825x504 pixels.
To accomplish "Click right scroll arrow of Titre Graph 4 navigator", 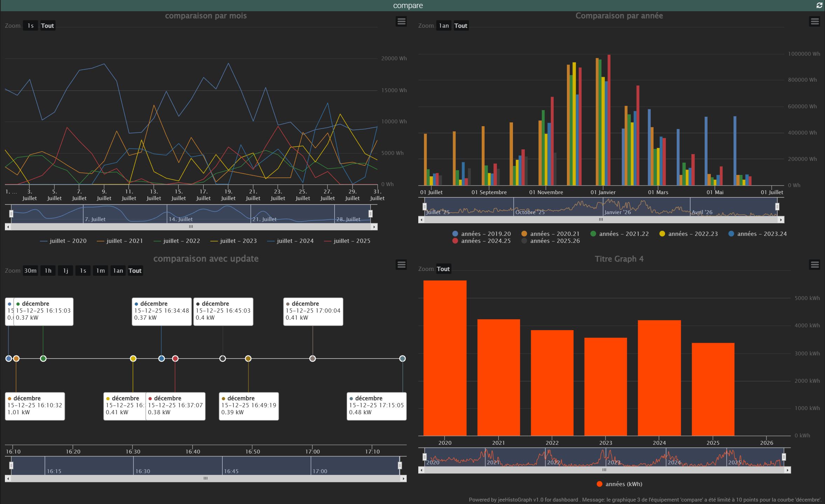I will click(x=787, y=470).
